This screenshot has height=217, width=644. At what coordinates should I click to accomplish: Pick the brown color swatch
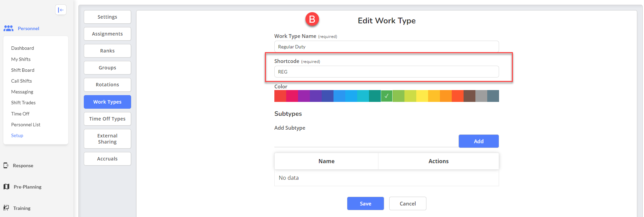[469, 96]
